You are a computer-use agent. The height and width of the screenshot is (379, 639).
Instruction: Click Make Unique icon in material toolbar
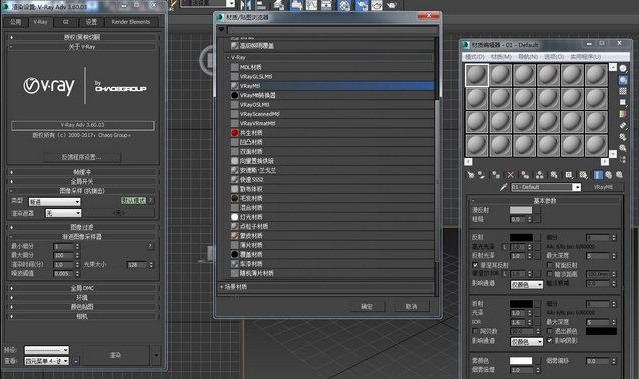(x=540, y=175)
